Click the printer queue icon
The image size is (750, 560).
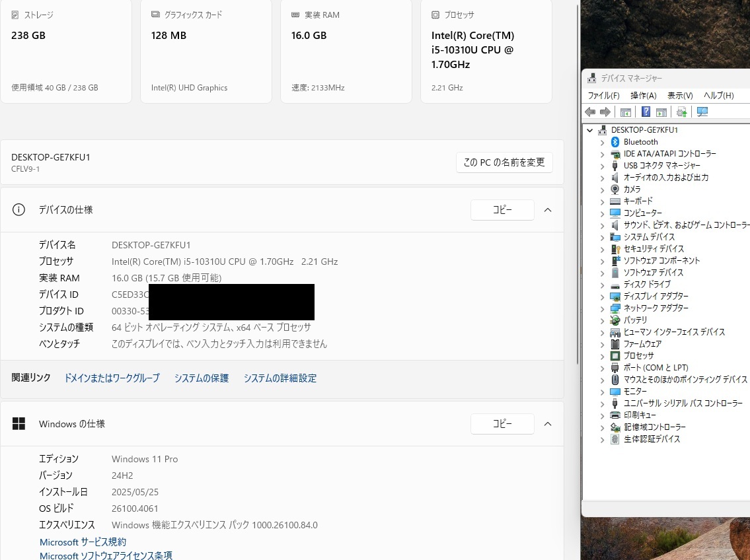pyautogui.click(x=615, y=415)
